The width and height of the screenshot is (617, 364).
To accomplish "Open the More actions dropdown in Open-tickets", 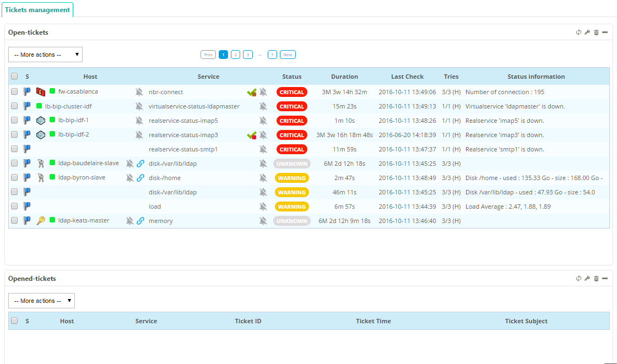I will tap(45, 55).
